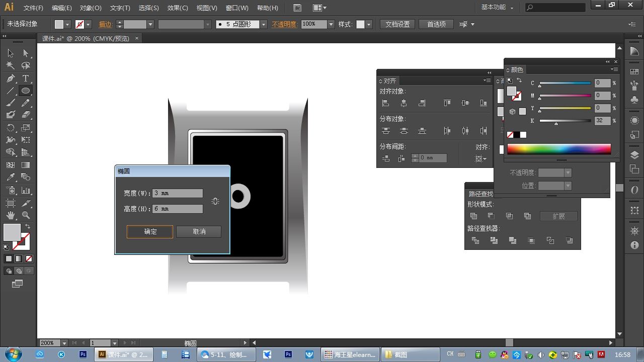Select the Selection tool (black arrow)
This screenshot has width=644, height=362.
click(11, 53)
